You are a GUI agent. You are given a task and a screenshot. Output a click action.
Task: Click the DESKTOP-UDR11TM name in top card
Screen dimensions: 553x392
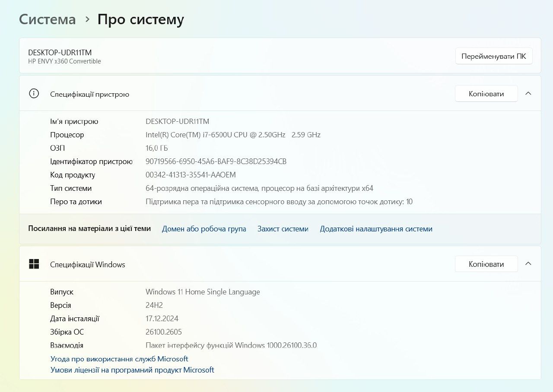pyautogui.click(x=60, y=52)
